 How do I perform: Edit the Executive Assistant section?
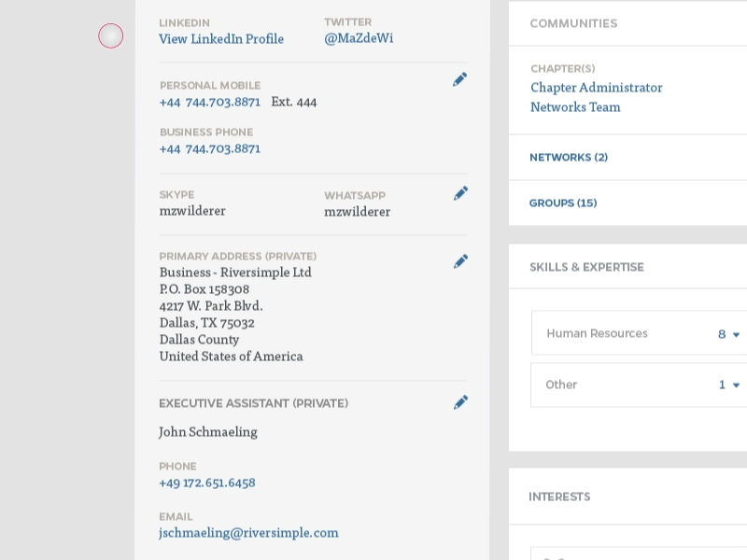pos(460,402)
